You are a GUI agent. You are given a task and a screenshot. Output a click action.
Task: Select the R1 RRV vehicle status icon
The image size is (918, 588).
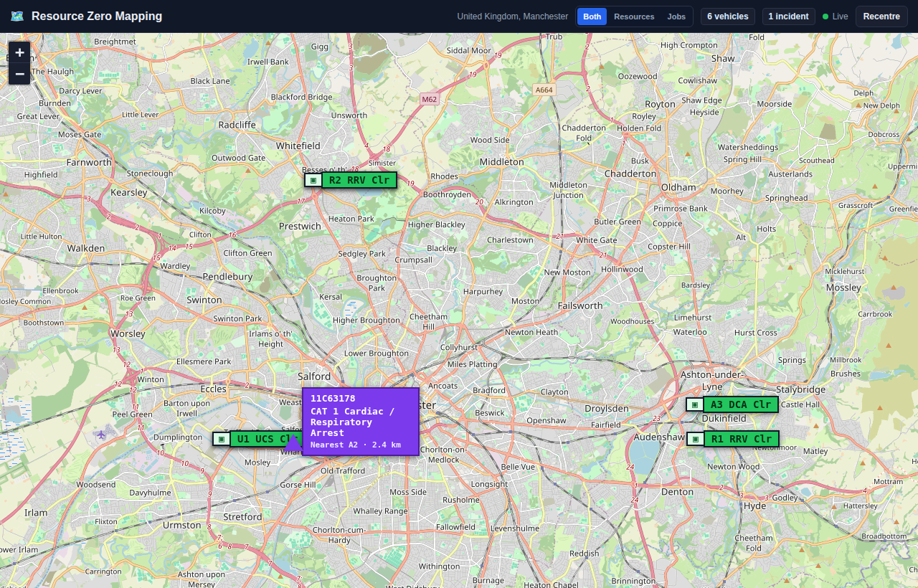(695, 439)
